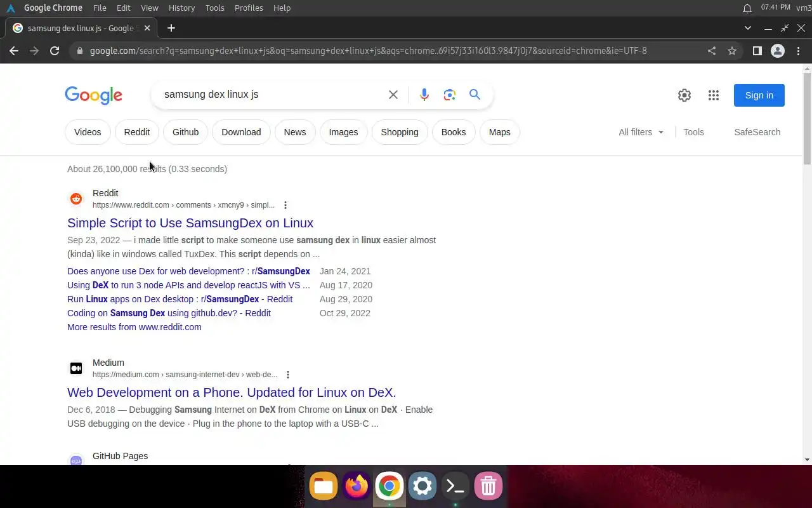Share this page from address bar
The width and height of the screenshot is (812, 508).
(712, 51)
